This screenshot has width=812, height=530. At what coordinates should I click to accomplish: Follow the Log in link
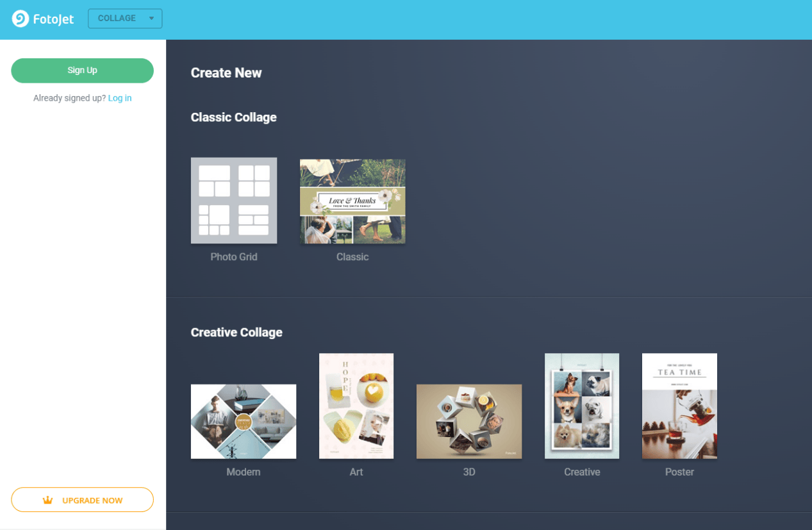[120, 98]
